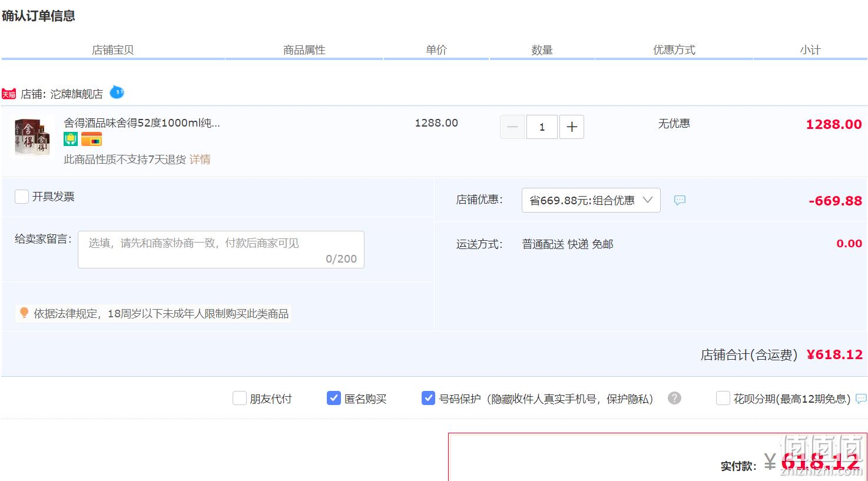Click the 0.00 shipping fee amount
This screenshot has width=868, height=481.
(849, 244)
